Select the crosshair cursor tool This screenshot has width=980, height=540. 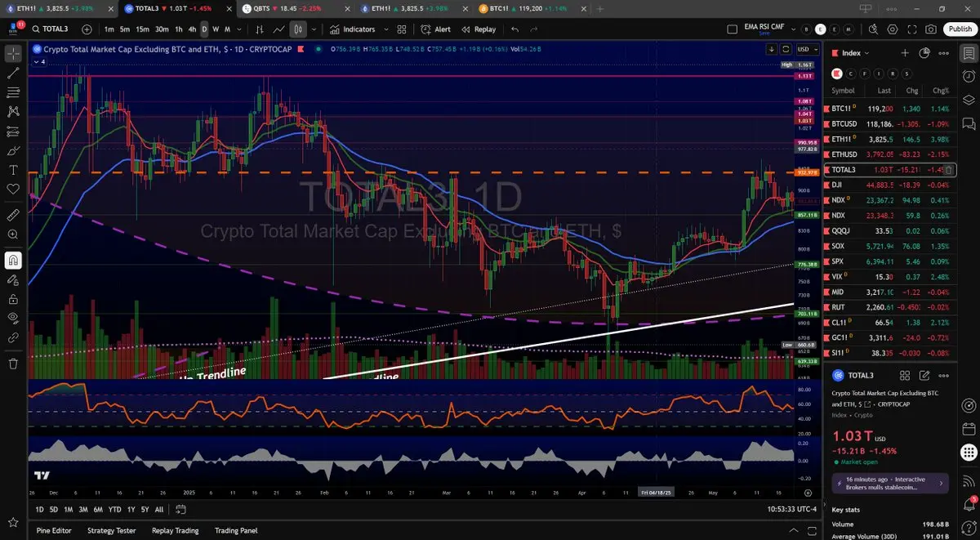pos(13,53)
